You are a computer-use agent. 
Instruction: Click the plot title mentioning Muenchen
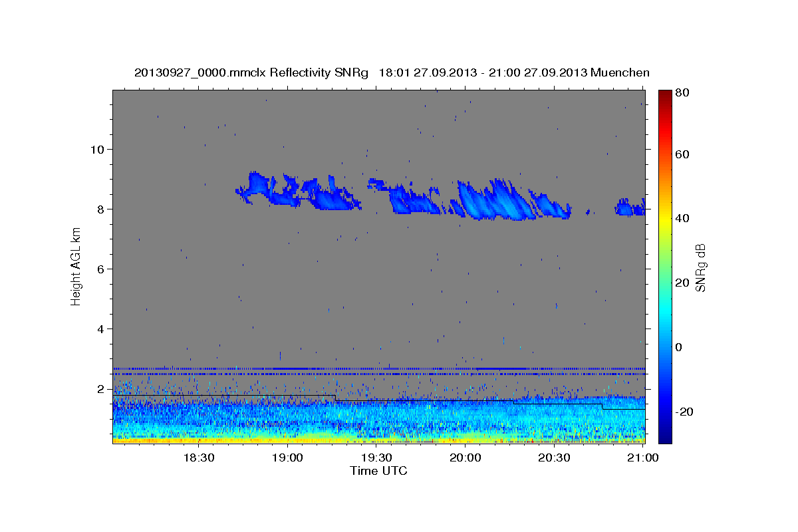coord(392,72)
